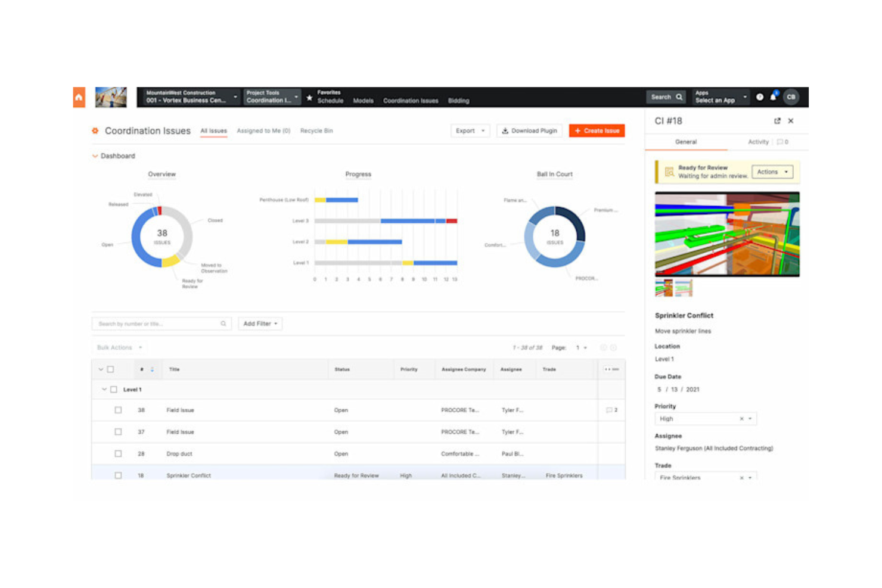Open the Page number dropdown
Screen dimensions: 882x588
tap(581, 347)
